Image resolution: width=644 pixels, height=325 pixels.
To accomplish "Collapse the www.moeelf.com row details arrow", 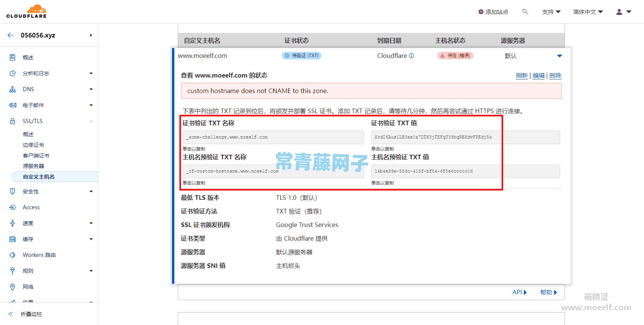I will (x=559, y=56).
